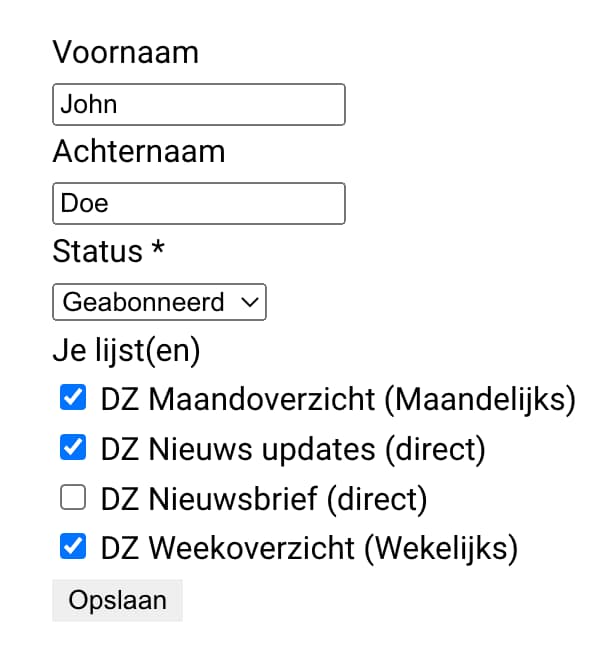The width and height of the screenshot is (616, 662).
Task: Click the 'DZ Nieuwsbrief (direct)' label text
Action: pyautogui.click(x=263, y=498)
